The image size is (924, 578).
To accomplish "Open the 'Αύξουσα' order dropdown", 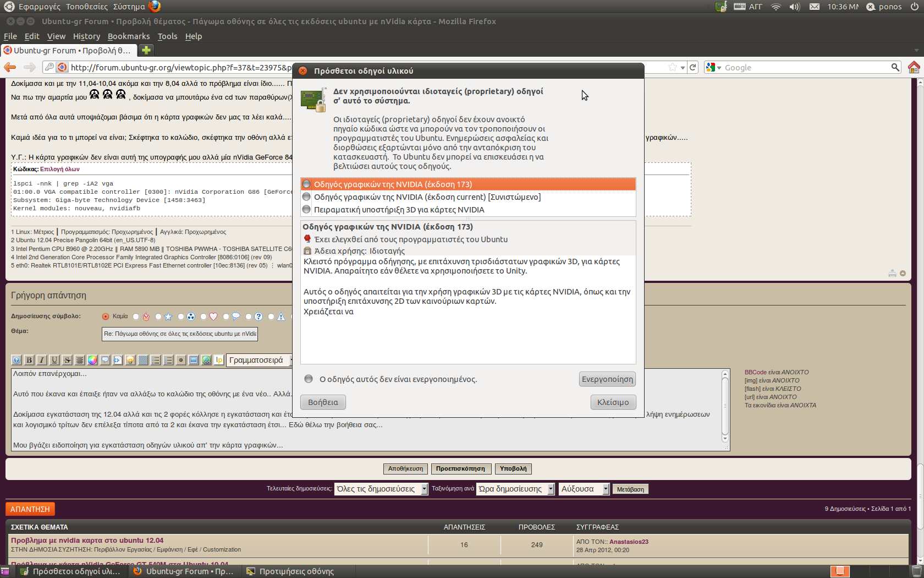I will (584, 489).
